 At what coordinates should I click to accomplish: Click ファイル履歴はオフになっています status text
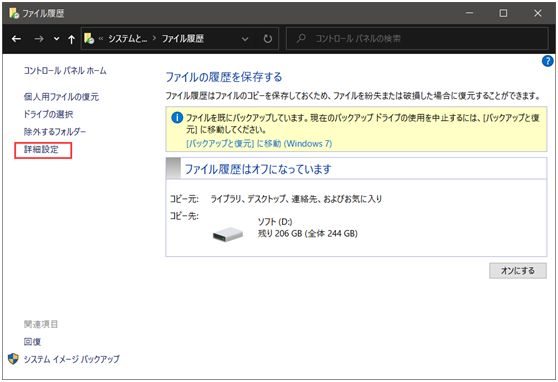pos(258,169)
